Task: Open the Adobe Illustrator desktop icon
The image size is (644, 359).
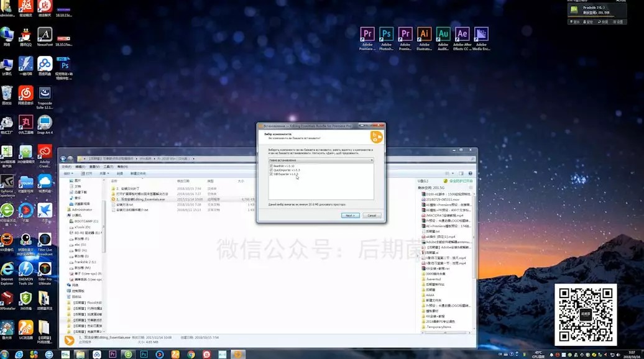Action: coord(425,39)
